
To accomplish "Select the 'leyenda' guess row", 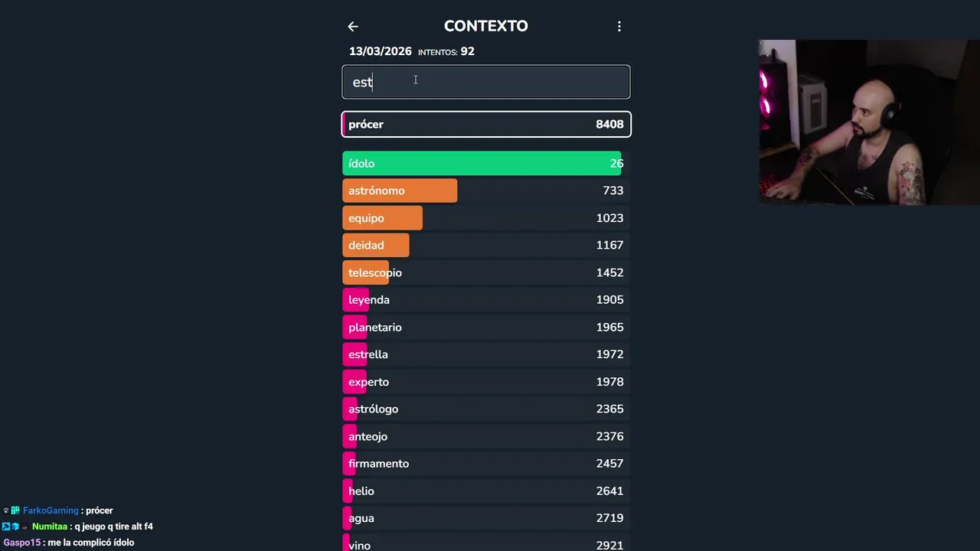I will 486,300.
